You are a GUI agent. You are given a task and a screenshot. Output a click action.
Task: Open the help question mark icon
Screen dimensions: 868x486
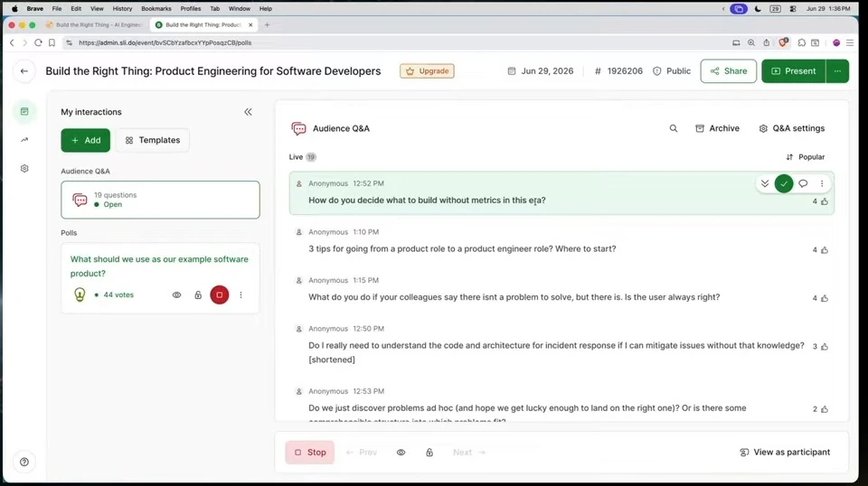coord(24,462)
